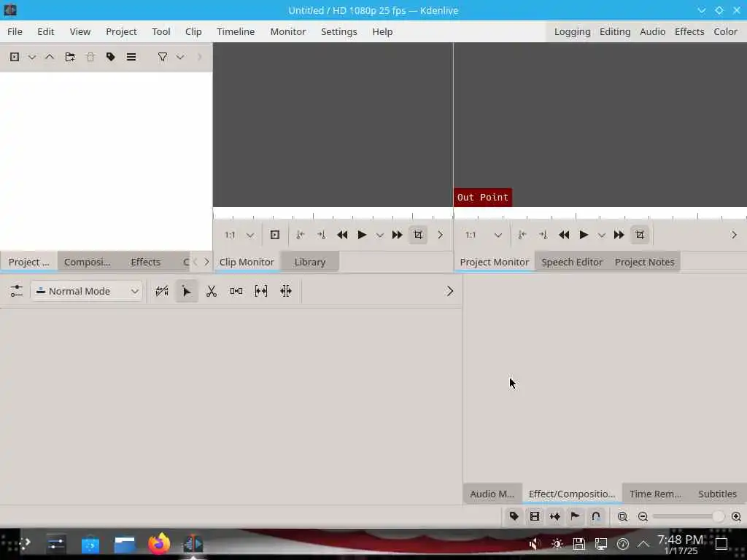This screenshot has height=560, width=747.
Task: Open the tags icon in project bin toolbar
Action: (111, 57)
